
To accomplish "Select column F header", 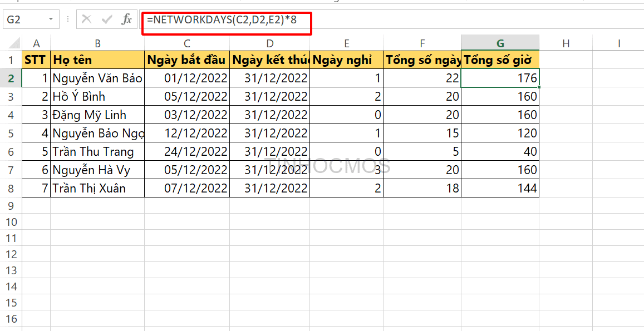I will click(422, 43).
